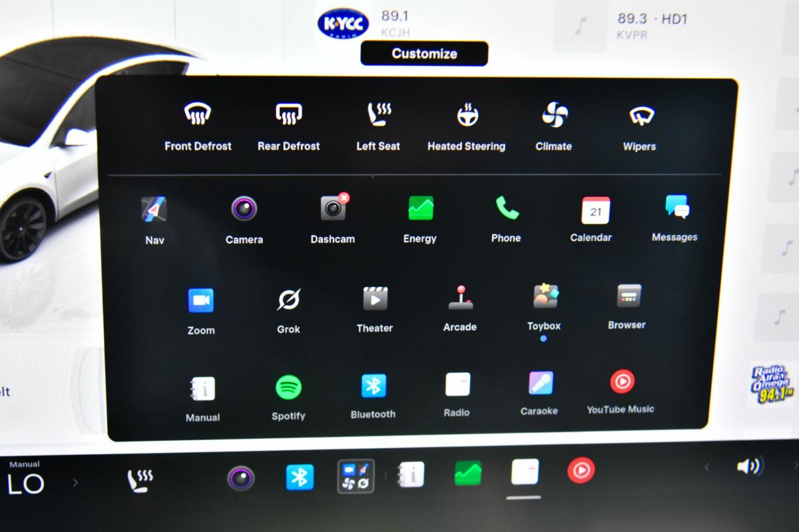Turn on Front Defrost
This screenshot has width=799, height=532.
(x=198, y=127)
